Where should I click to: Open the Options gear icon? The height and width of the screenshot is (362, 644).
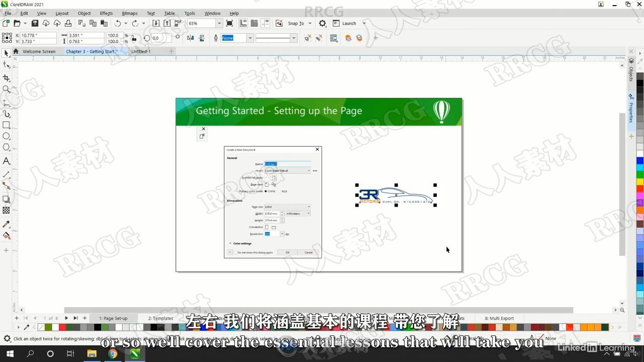pos(323,23)
